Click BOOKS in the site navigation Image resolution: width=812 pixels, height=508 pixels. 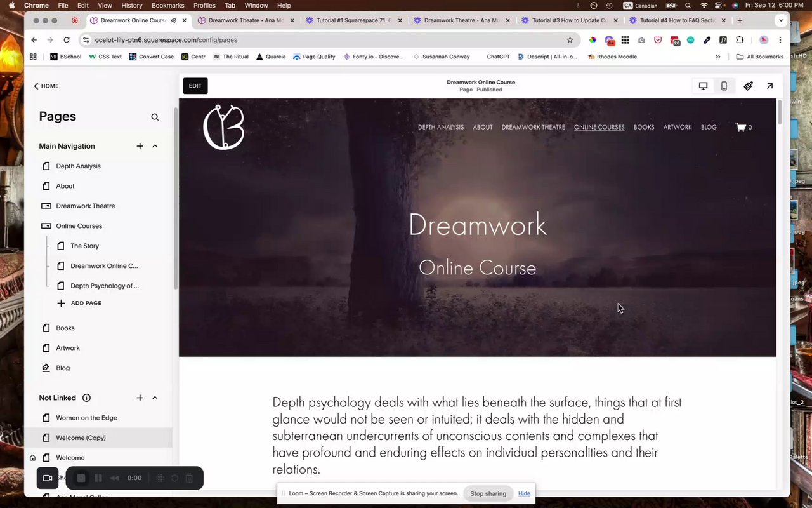(644, 127)
